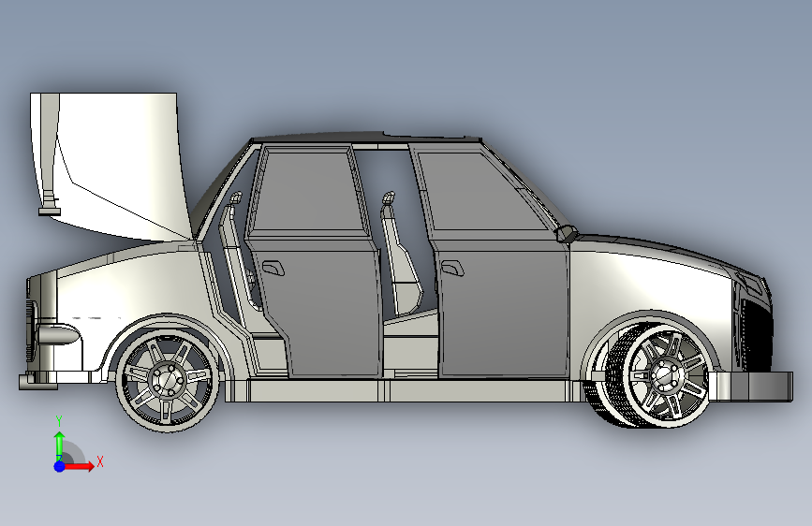The width and height of the screenshot is (812, 526).
Task: Pick the front door handle
Action: pyautogui.click(x=451, y=268)
